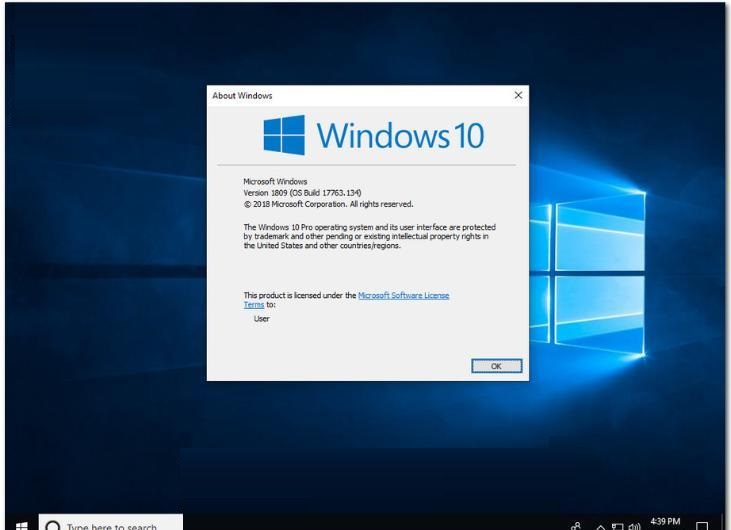Image resolution: width=731 pixels, height=530 pixels.
Task: Click the 4:39 PM taskbar clock
Action: pyautogui.click(x=665, y=523)
